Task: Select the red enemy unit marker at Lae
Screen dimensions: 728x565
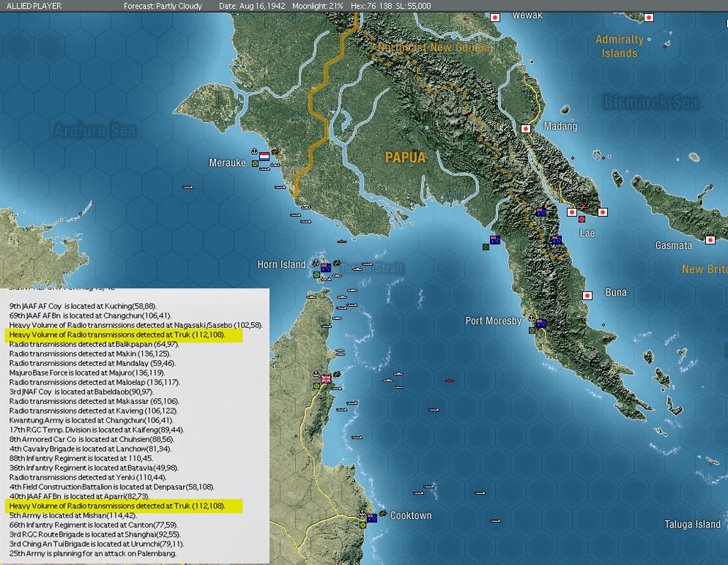Action: pyautogui.click(x=582, y=219)
